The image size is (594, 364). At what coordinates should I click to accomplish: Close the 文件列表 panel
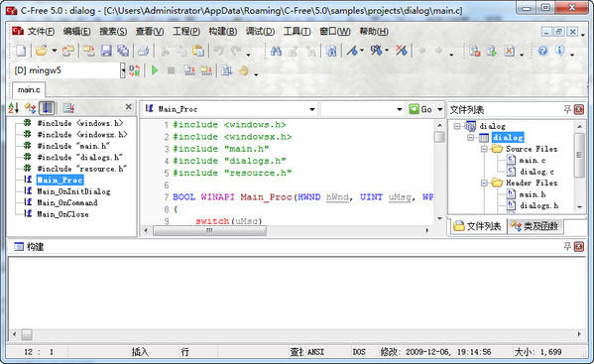click(579, 109)
